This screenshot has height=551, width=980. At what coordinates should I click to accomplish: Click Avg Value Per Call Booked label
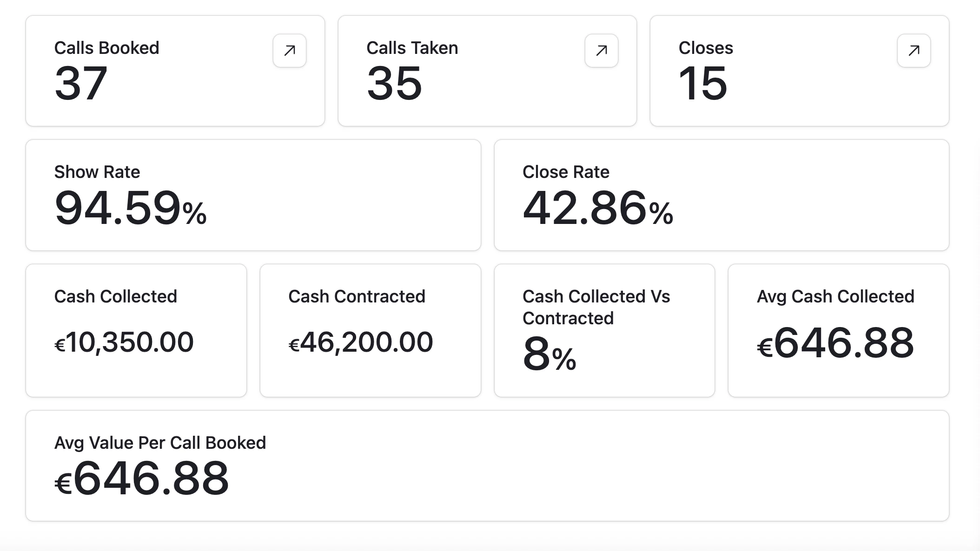(160, 443)
